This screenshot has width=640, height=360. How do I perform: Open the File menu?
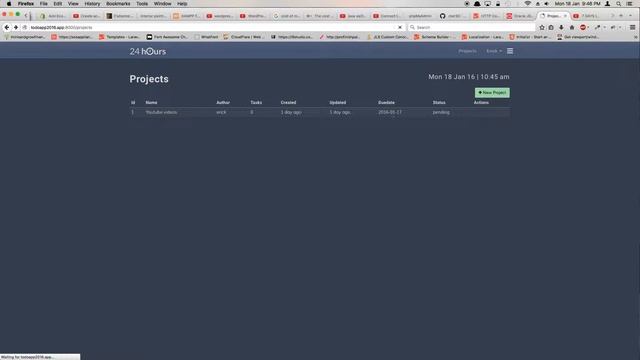pyautogui.click(x=44, y=4)
